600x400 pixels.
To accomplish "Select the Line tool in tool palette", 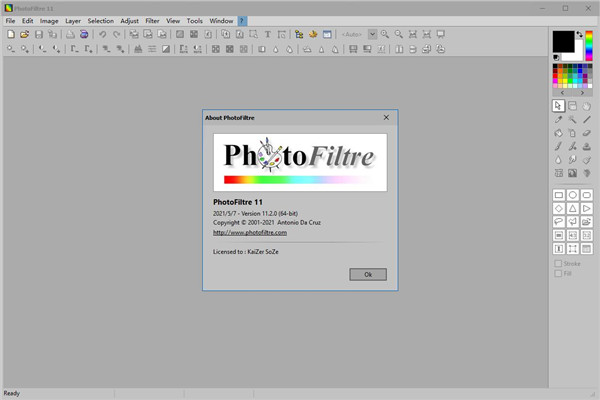I will click(x=587, y=119).
